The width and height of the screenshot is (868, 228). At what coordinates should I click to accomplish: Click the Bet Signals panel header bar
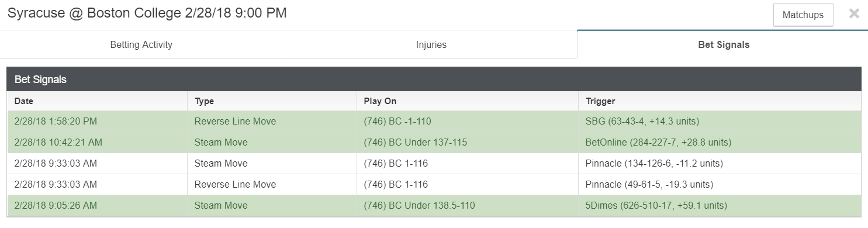434,80
